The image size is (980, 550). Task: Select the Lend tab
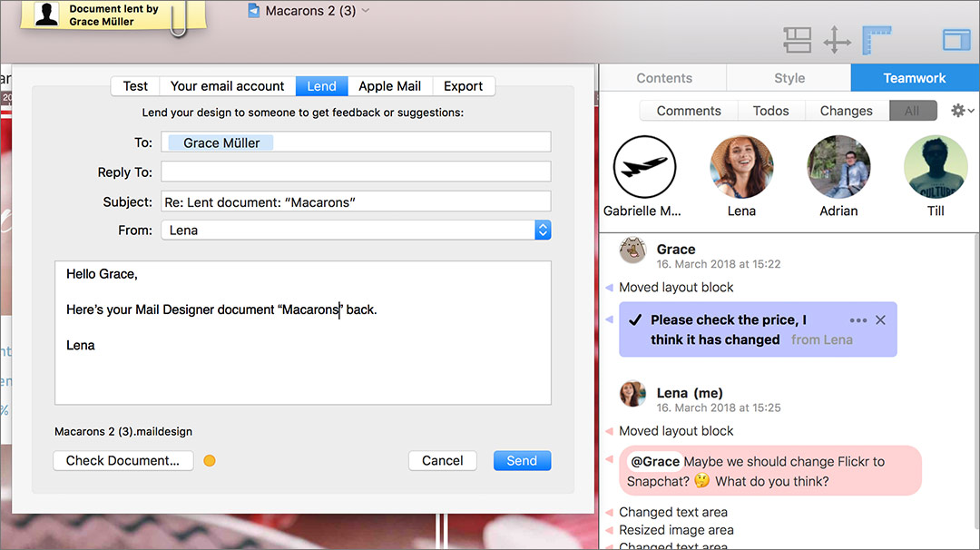(322, 86)
